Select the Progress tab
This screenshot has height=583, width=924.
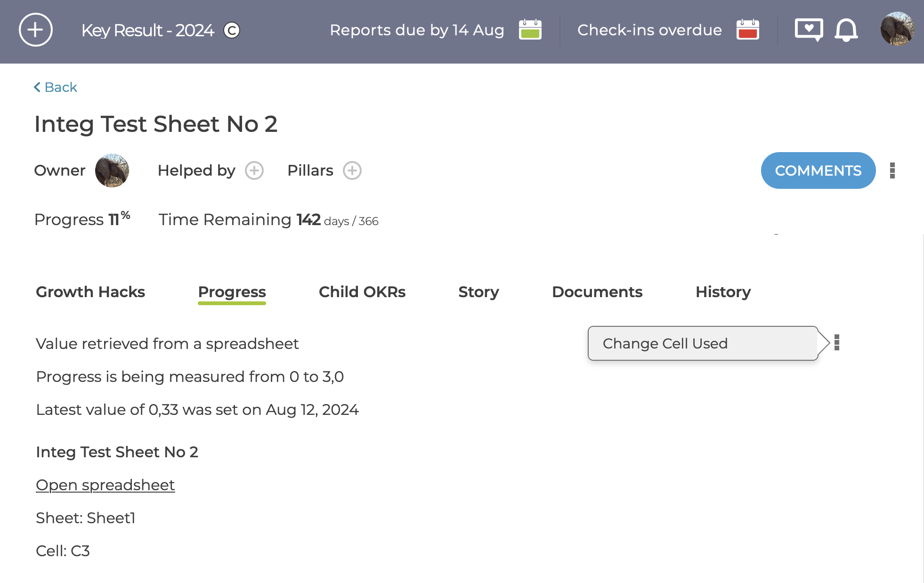[232, 292]
